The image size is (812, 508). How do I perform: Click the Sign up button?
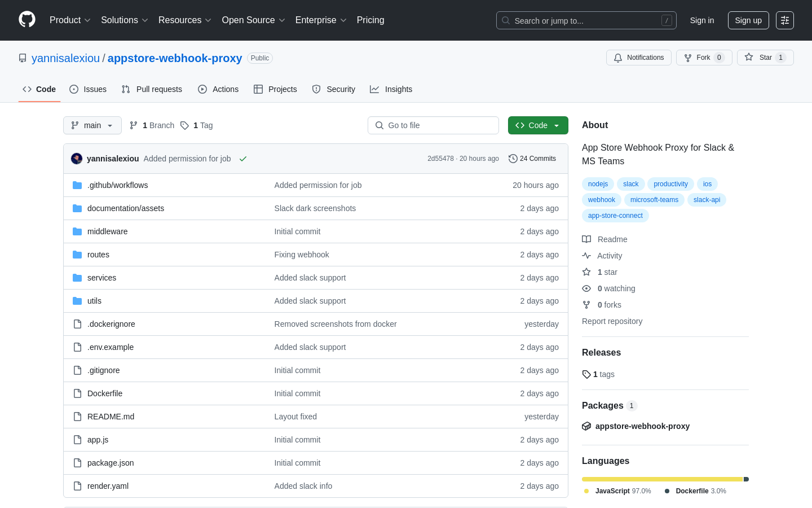pyautogui.click(x=748, y=20)
